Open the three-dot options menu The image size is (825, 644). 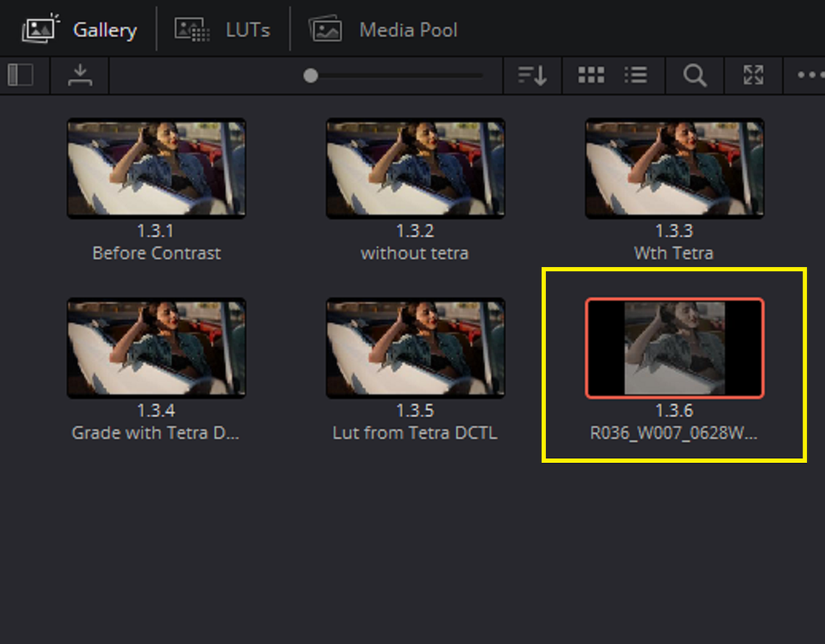[811, 75]
